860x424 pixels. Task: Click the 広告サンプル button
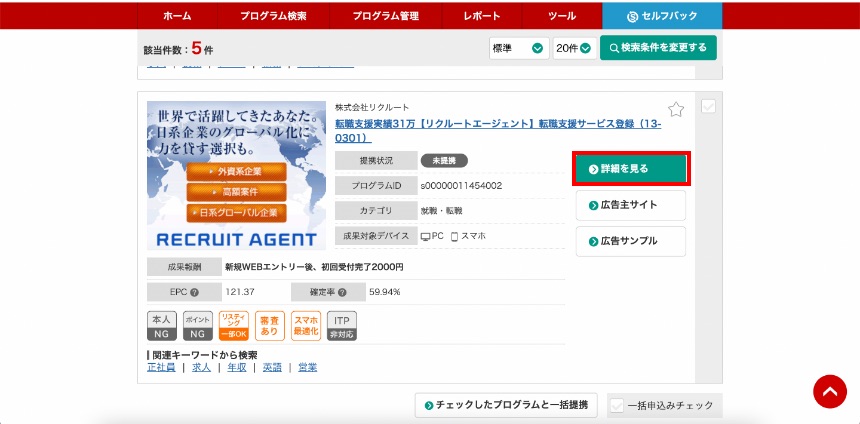click(x=631, y=241)
